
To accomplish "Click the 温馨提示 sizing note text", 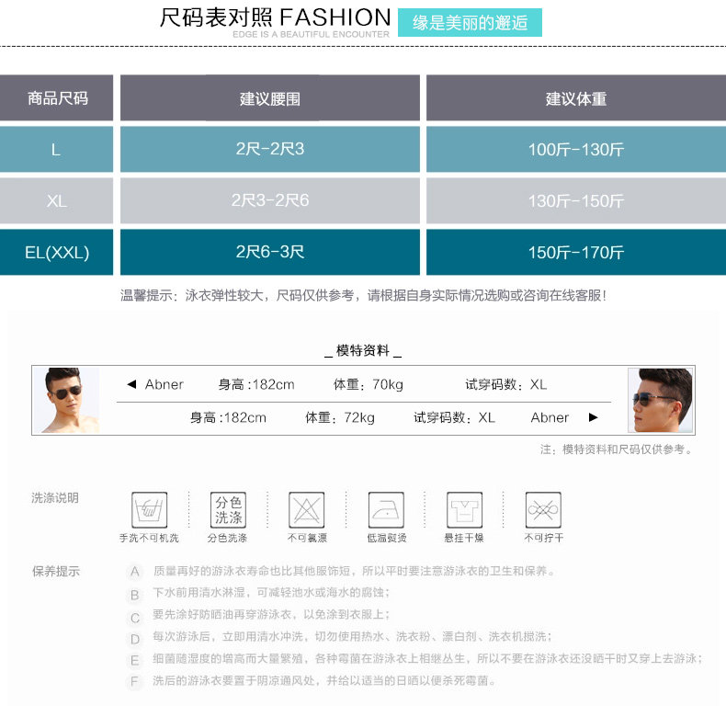I will pos(363,295).
